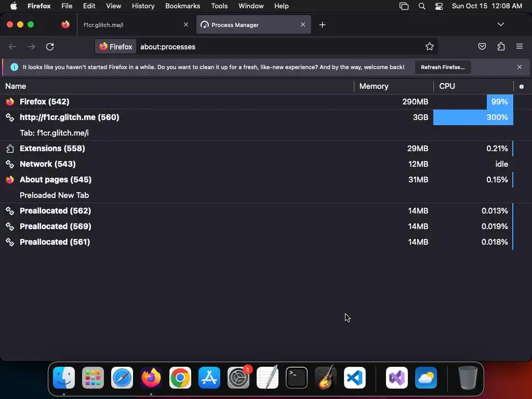Launch Google Chrome from the Dock
The height and width of the screenshot is (399, 532).
pyautogui.click(x=180, y=378)
